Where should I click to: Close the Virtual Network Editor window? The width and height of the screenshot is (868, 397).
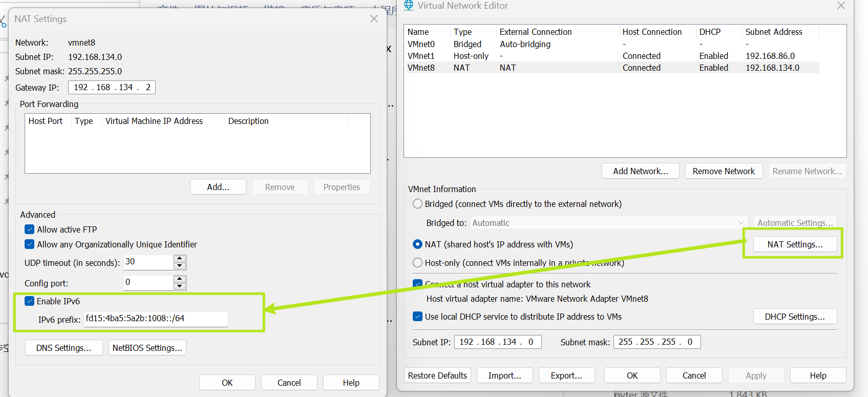pos(841,6)
